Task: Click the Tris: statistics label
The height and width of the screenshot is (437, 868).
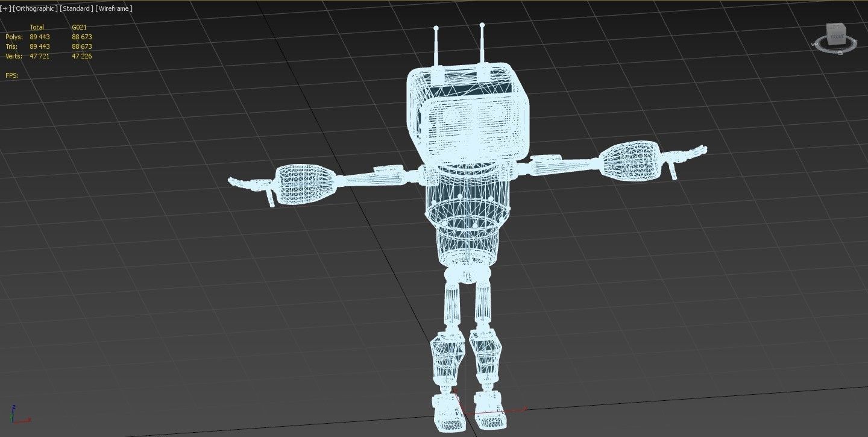Action: [x=11, y=46]
